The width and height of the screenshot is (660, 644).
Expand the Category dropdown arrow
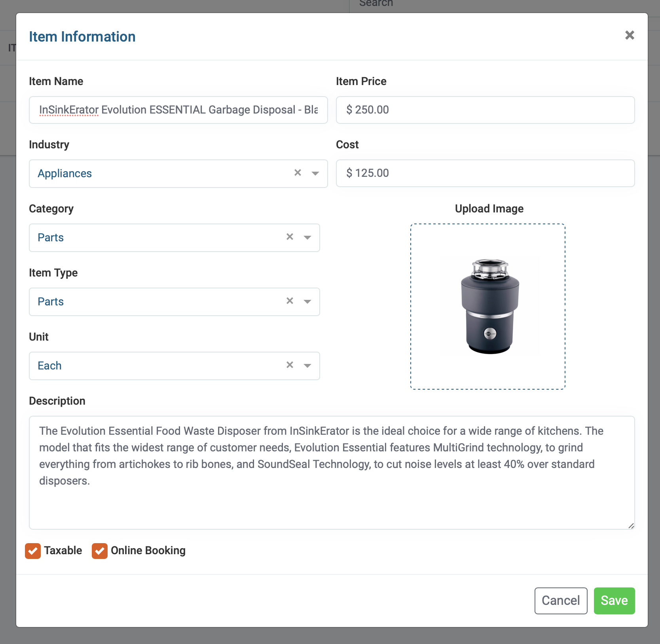[307, 237]
